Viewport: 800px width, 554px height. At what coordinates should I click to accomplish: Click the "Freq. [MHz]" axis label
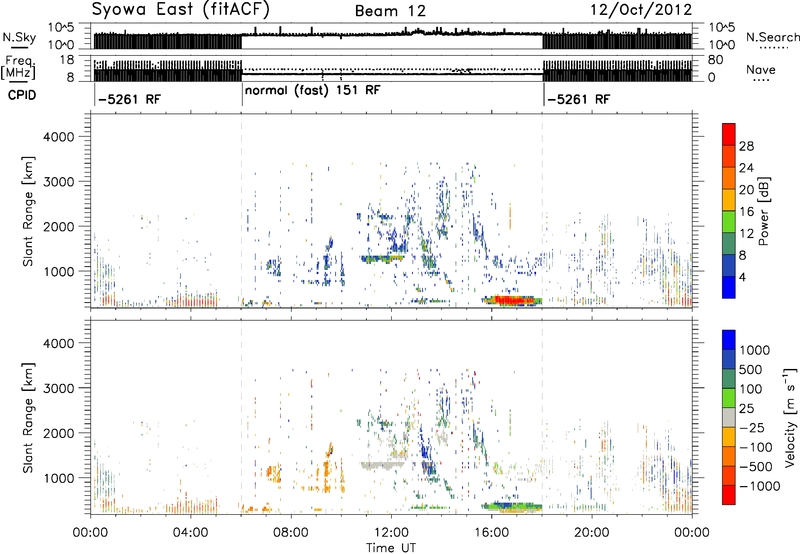(x=18, y=68)
